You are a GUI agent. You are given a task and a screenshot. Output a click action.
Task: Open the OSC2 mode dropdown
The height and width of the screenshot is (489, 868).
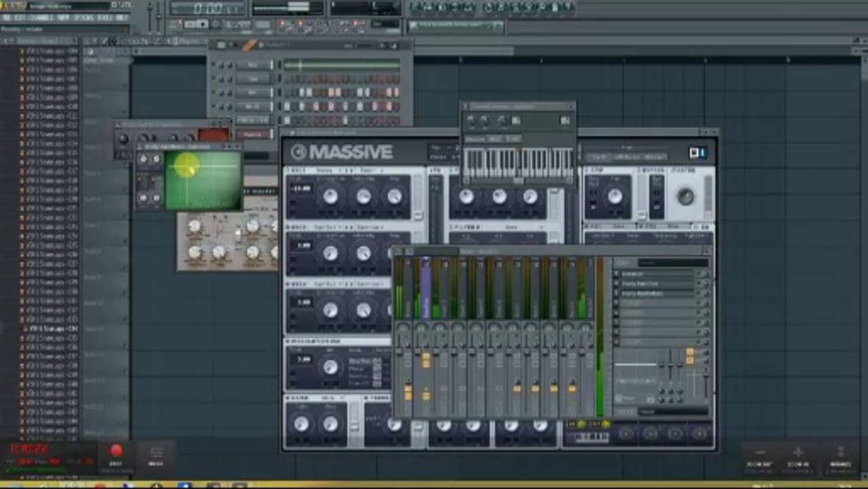[x=371, y=226]
